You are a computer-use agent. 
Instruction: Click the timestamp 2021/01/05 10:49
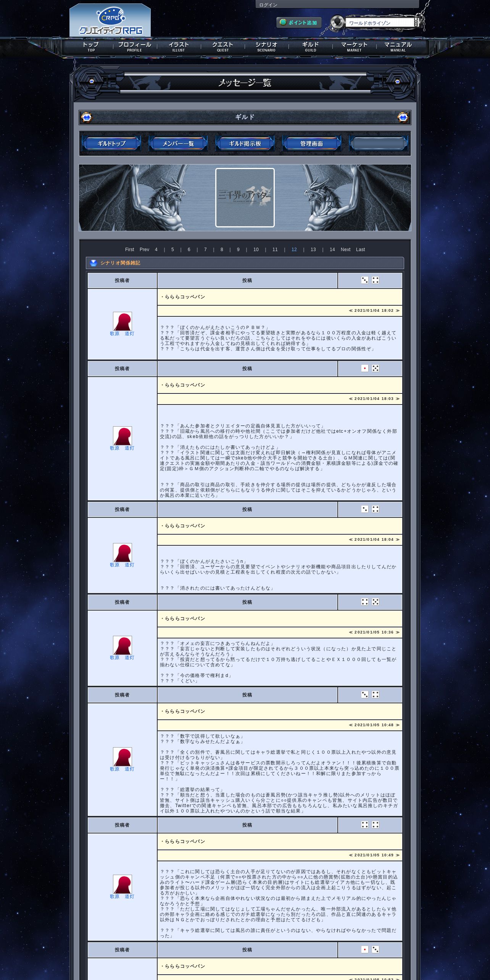[x=374, y=855]
